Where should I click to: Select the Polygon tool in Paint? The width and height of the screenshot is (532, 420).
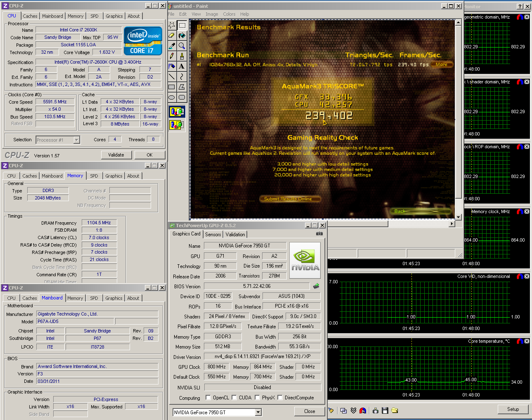[x=182, y=87]
